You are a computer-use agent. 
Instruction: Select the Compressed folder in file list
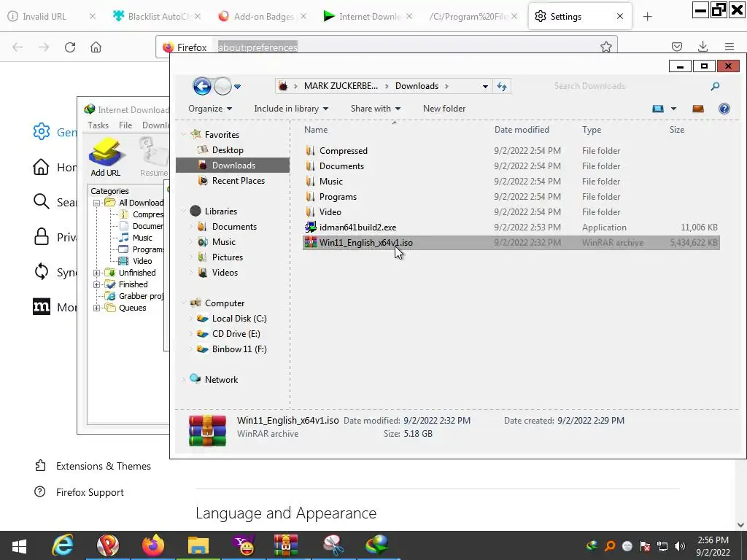click(x=343, y=150)
